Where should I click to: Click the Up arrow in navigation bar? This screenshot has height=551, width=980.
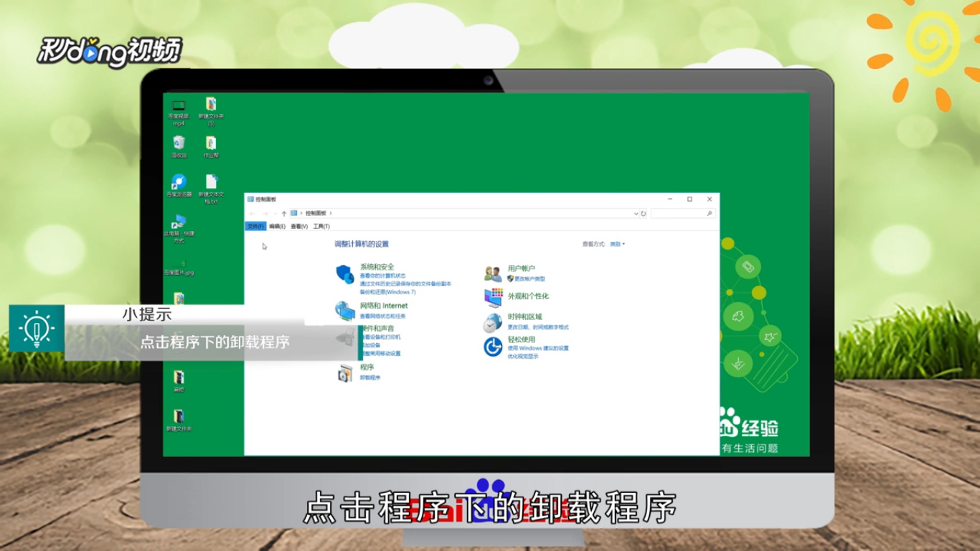pos(284,213)
